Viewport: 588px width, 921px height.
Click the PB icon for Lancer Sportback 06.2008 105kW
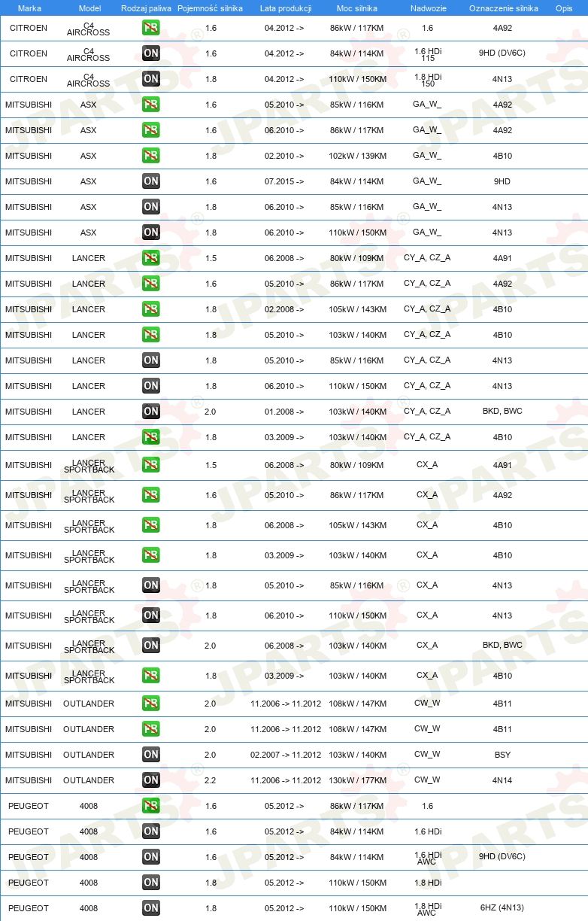[151, 525]
